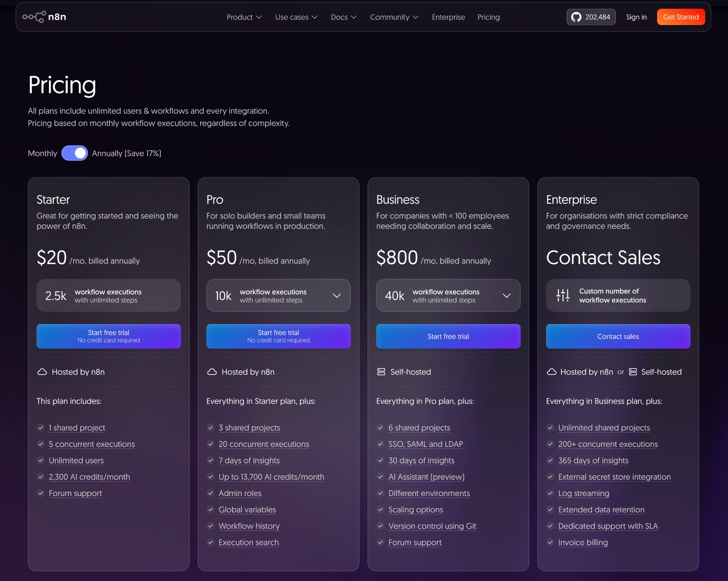The height and width of the screenshot is (581, 728).
Task: Click the server icon in the Enterprise hosting row
Action: coord(633,372)
